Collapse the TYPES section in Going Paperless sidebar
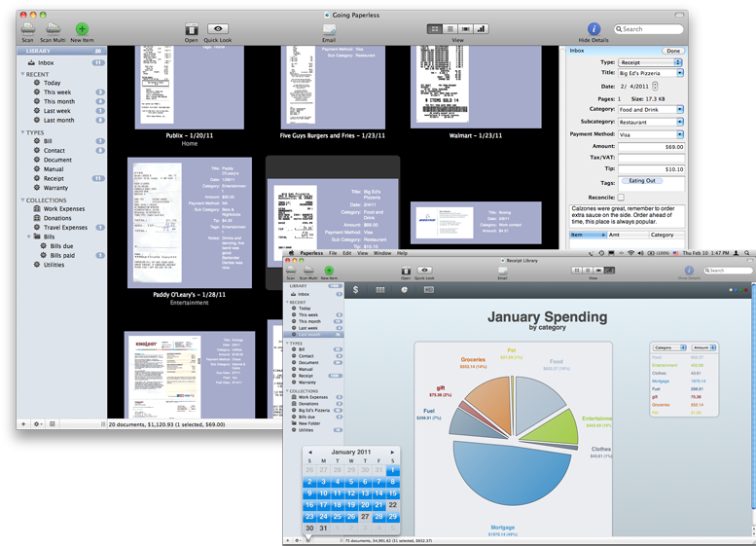 (22, 132)
